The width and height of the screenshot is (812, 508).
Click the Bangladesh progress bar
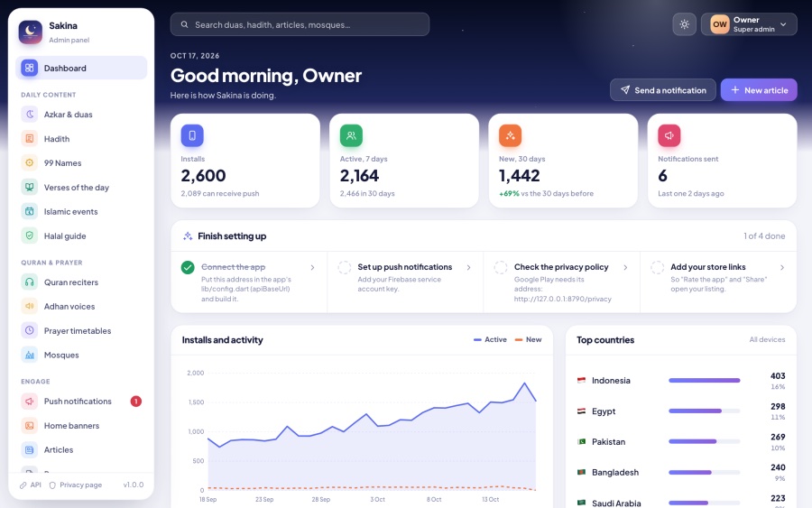click(705, 472)
